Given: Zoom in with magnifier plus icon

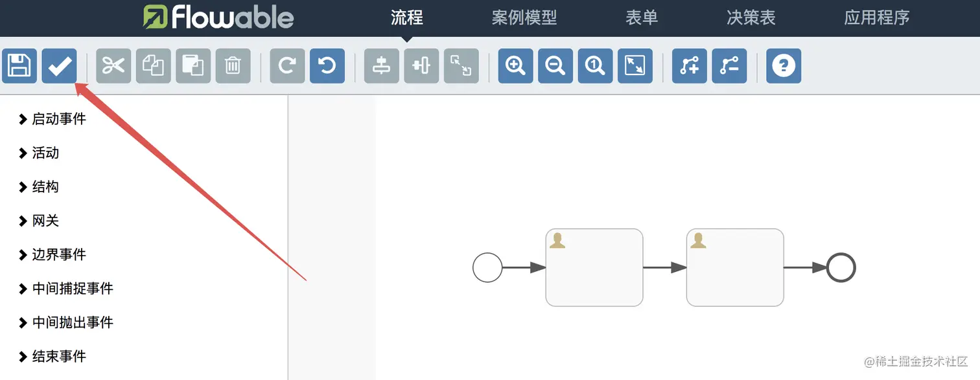Looking at the screenshot, I should pos(515,66).
